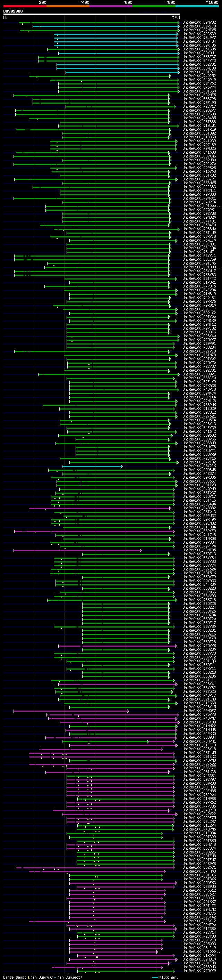Click the green ~80% identity color segment
The width and height of the screenshot is (222, 980).
(154, 6)
